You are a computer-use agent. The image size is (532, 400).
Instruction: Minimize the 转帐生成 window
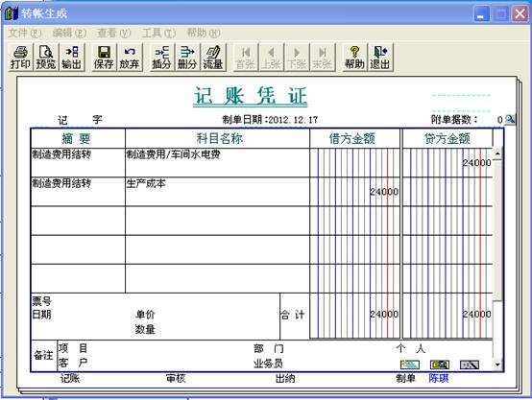point(481,13)
